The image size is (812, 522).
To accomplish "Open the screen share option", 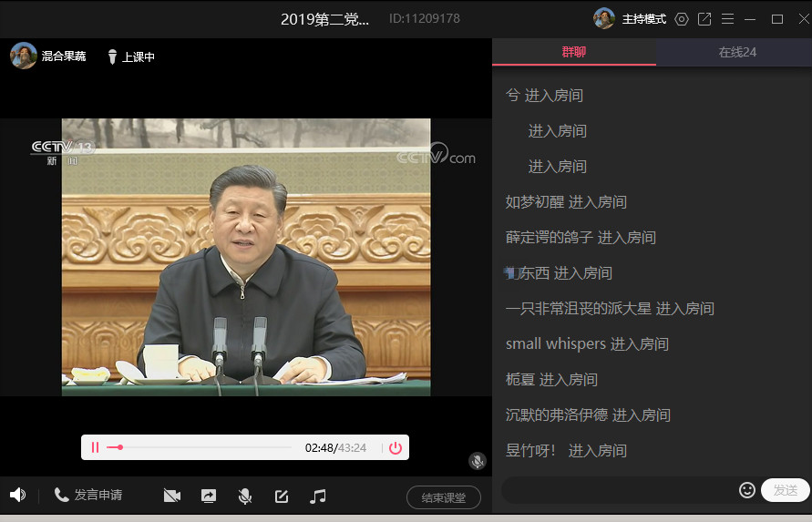I will tap(209, 496).
